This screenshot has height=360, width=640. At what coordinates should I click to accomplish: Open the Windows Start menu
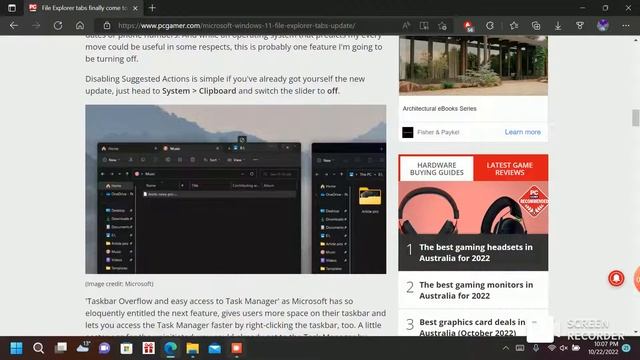(x=16, y=348)
